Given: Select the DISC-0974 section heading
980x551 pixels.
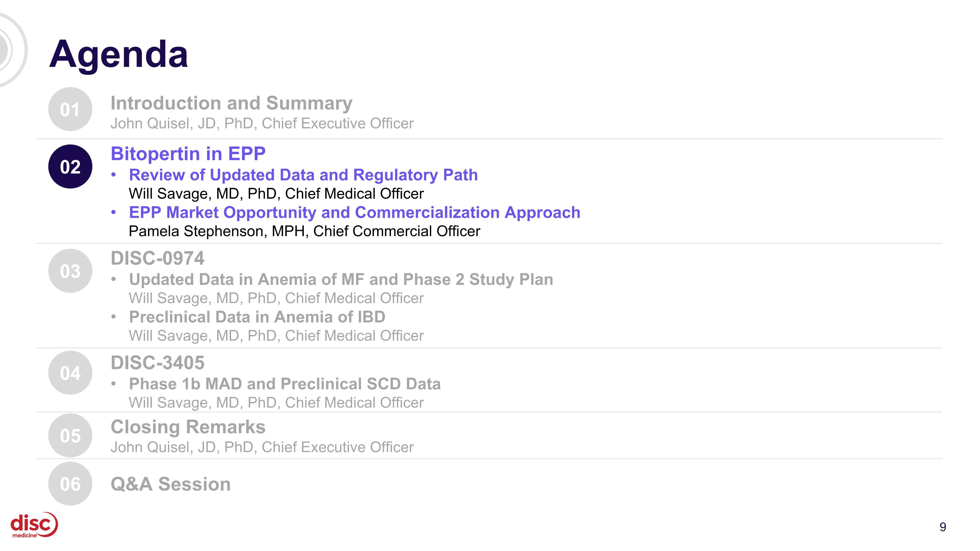Looking at the screenshot, I should pyautogui.click(x=157, y=258).
